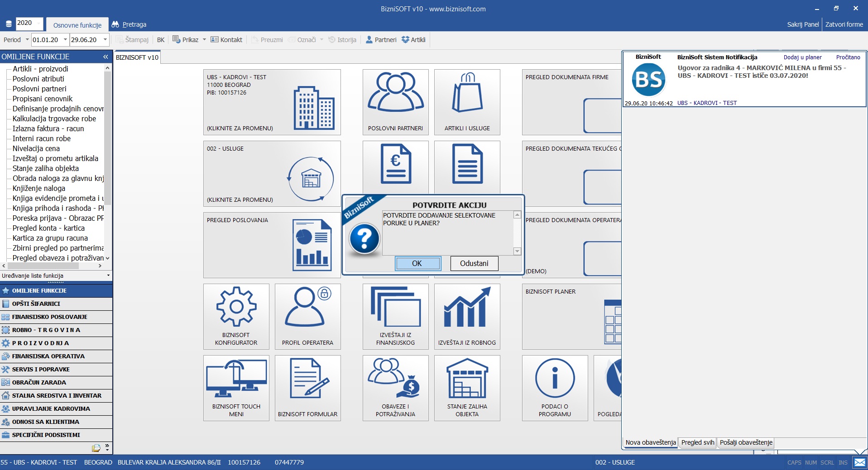Expand the sidebar overflow chevron at the bottom
The height and width of the screenshot is (470, 868).
pyautogui.click(x=107, y=447)
